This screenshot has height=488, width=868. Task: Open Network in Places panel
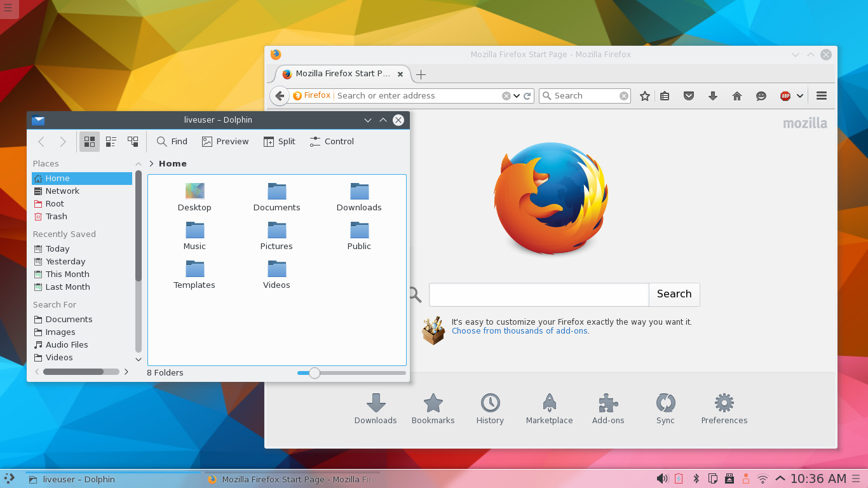coord(82,191)
